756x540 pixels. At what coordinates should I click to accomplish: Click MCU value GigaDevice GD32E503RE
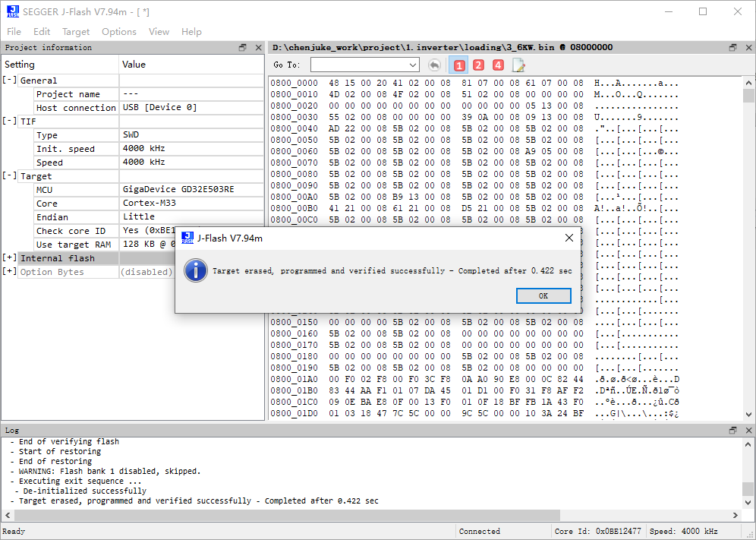coord(178,189)
